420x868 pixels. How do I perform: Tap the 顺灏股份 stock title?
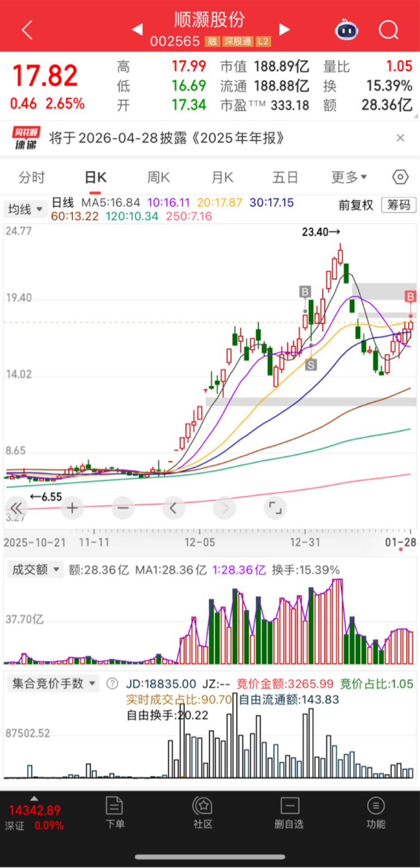[x=209, y=20]
